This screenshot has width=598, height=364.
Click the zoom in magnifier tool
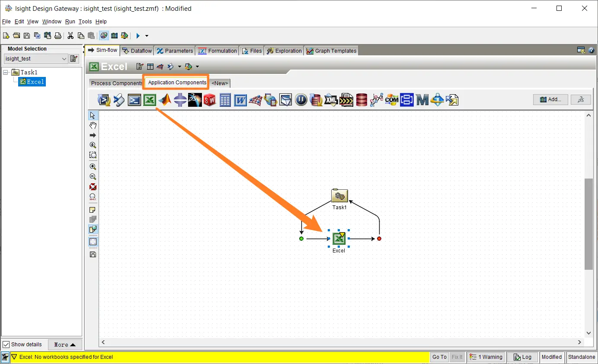pyautogui.click(x=93, y=166)
